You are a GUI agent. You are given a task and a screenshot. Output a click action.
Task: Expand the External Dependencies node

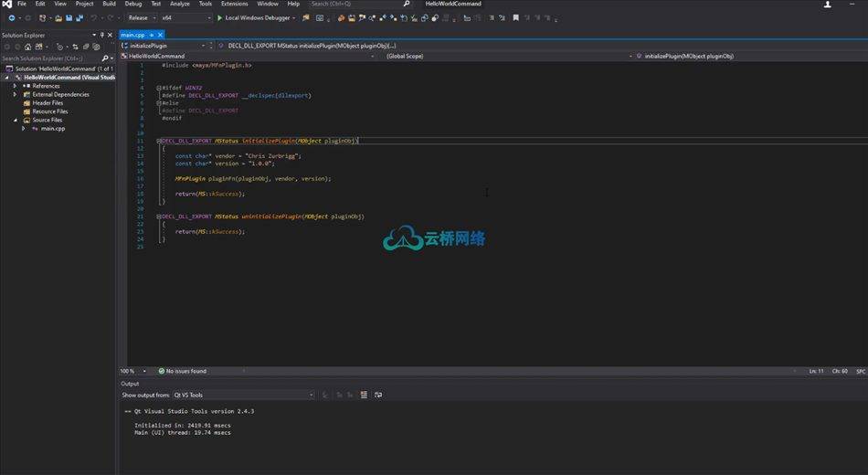click(15, 94)
